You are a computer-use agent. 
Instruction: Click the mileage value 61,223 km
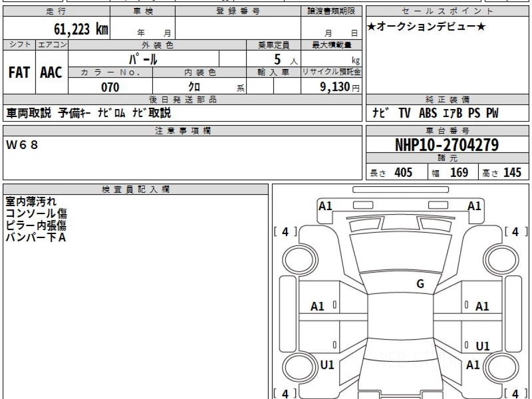pos(81,29)
